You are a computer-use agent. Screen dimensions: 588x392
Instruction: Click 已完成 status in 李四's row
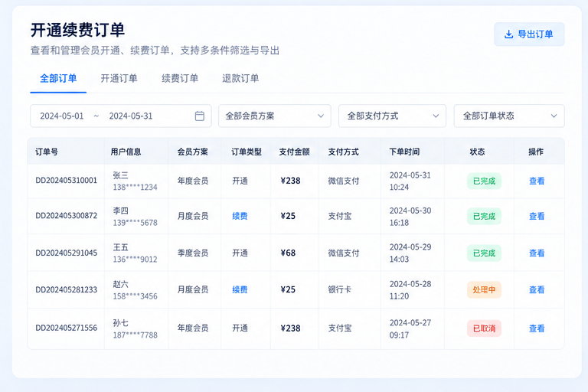484,216
